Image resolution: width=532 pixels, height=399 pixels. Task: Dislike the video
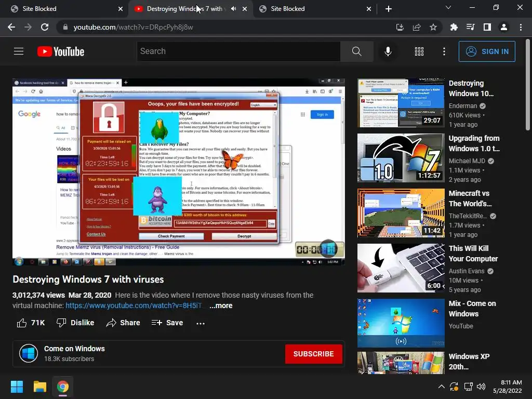75,323
